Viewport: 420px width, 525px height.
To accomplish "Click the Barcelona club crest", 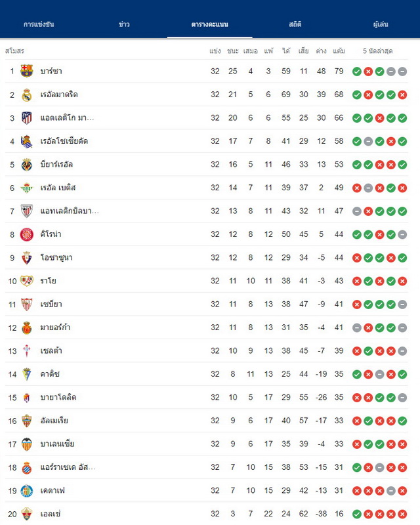I will point(26,71).
